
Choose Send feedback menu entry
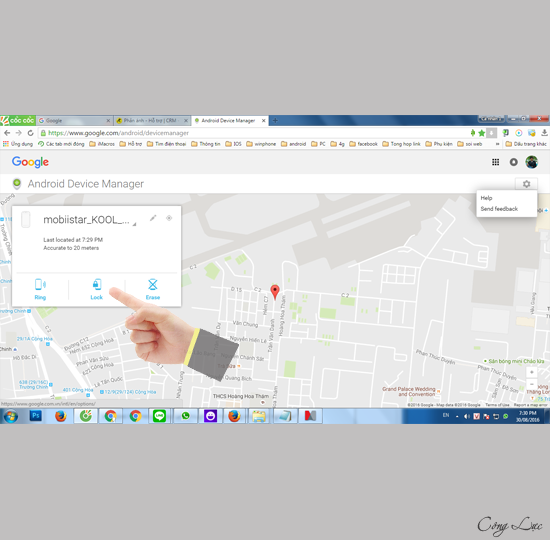coord(499,209)
